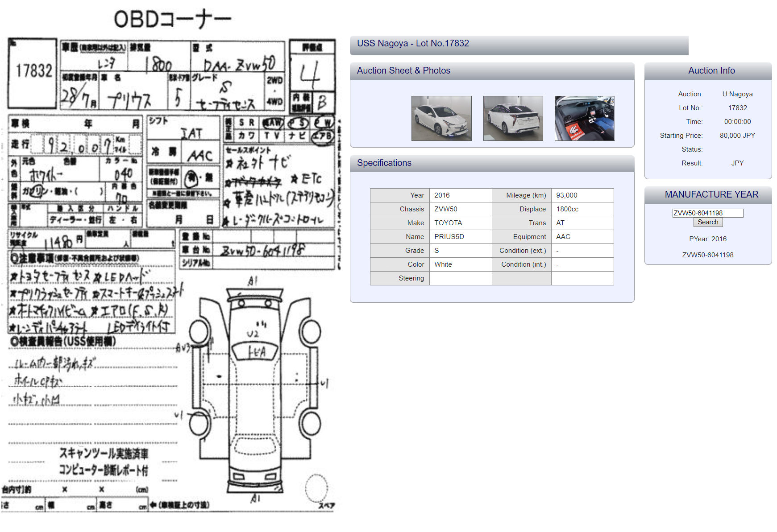Viewport: 777px width, 532px height.
Task: Click the Lot No. value 17832
Action: tap(737, 108)
